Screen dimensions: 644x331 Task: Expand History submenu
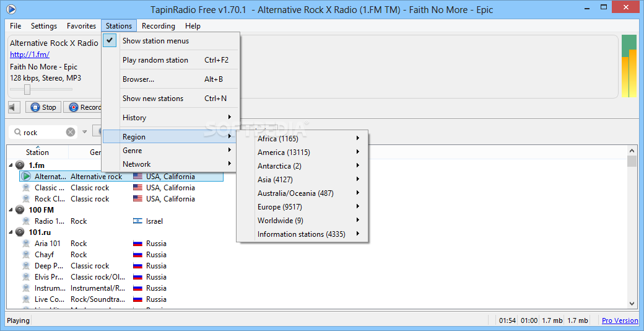click(x=170, y=118)
